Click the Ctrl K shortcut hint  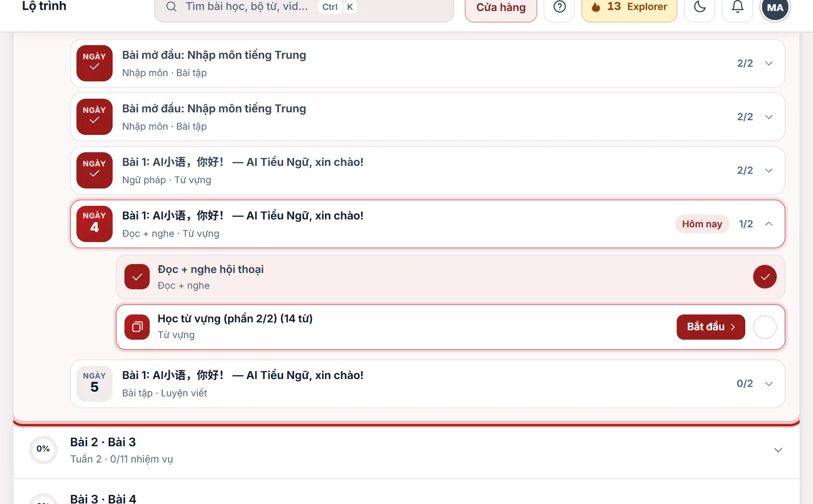[x=339, y=7]
